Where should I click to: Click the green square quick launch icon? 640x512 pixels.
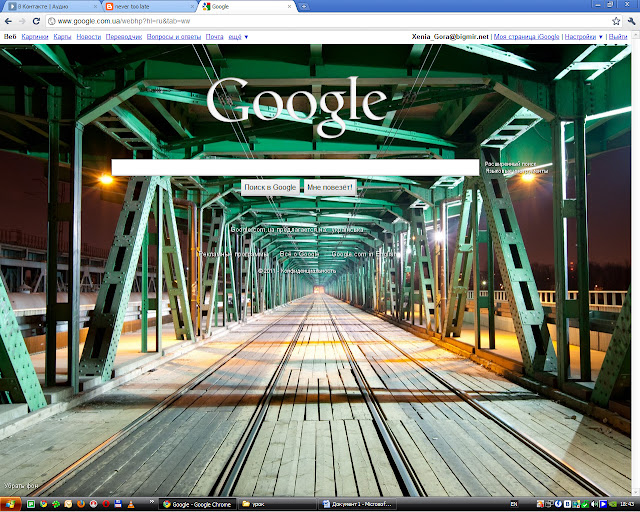(31, 504)
